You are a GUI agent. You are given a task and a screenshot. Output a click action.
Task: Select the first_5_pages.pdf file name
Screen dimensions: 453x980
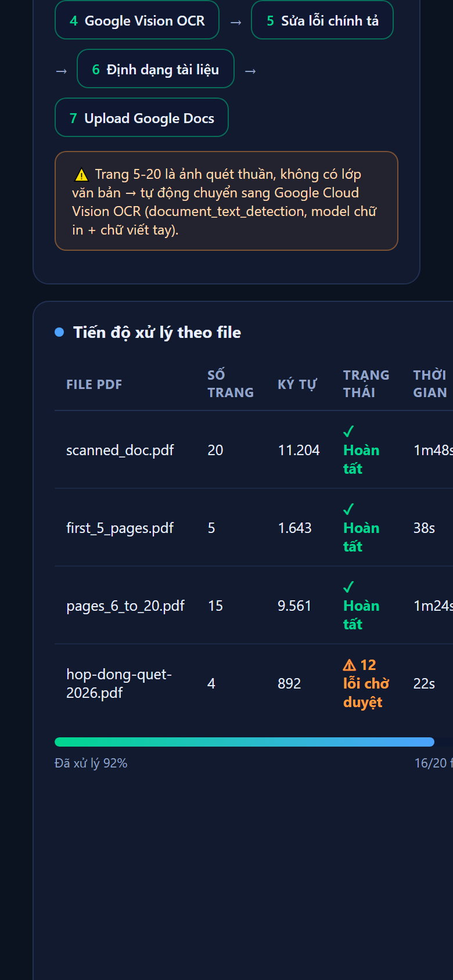point(120,528)
